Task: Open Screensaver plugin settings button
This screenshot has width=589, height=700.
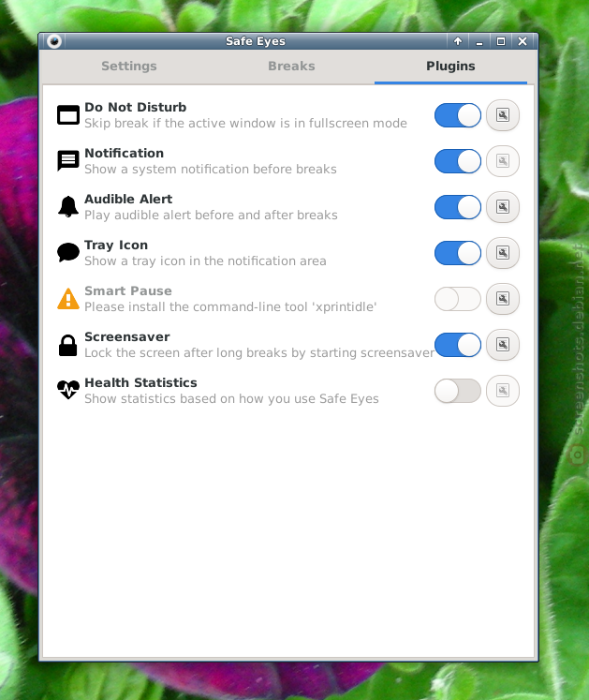Action: click(503, 345)
